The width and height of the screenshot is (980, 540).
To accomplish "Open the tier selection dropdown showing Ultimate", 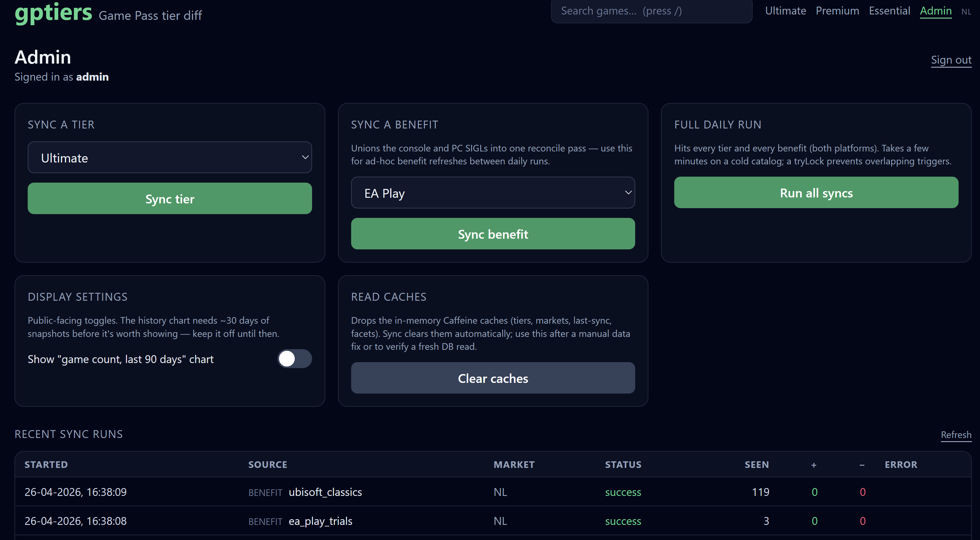I will 170,157.
